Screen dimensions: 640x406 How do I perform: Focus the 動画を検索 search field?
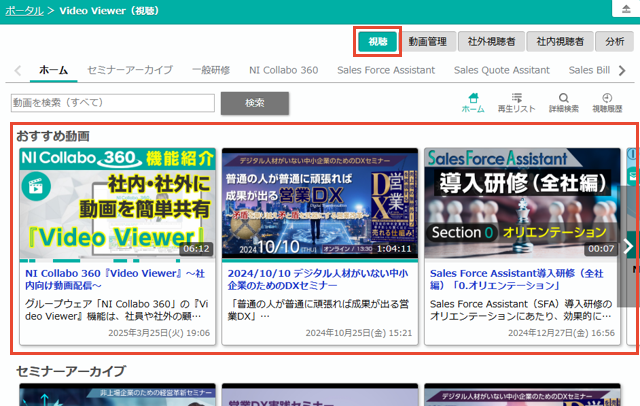click(x=113, y=103)
